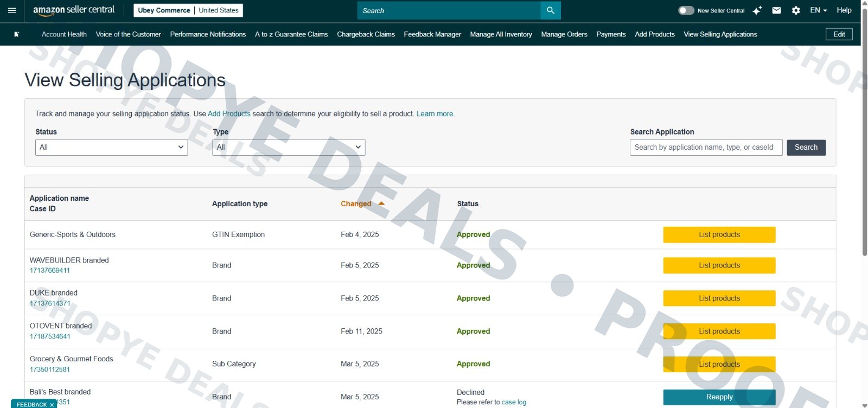Open the Learn more link
Image resolution: width=868 pixels, height=408 pixels.
pyautogui.click(x=436, y=114)
